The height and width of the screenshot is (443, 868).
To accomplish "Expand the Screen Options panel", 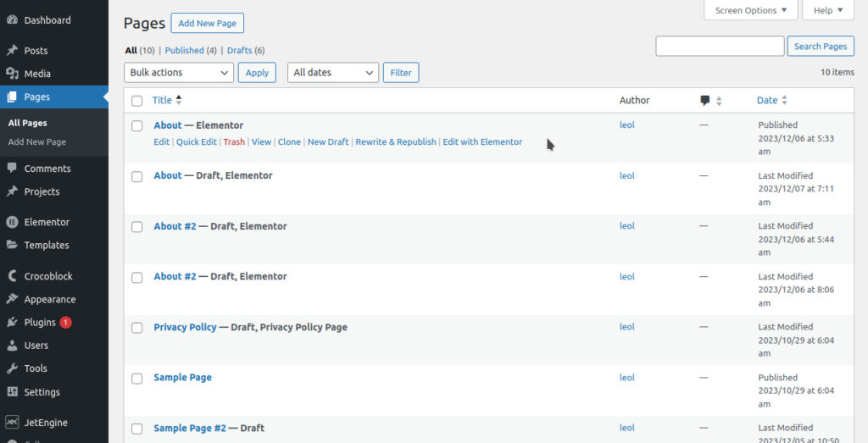I will tap(751, 10).
